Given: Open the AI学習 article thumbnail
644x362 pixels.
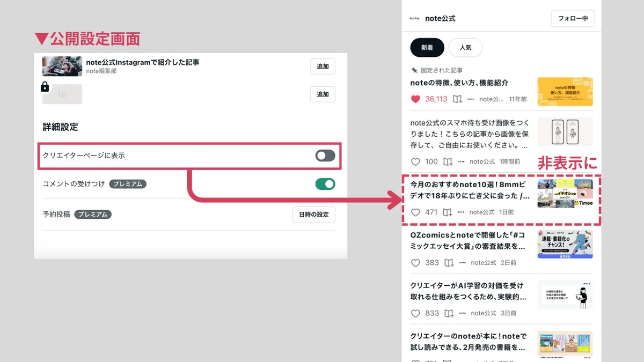Looking at the screenshot, I should coord(565,294).
